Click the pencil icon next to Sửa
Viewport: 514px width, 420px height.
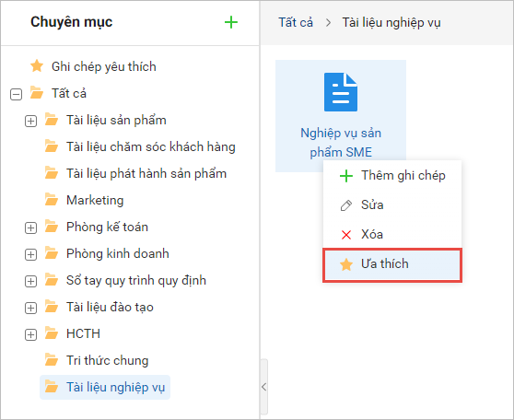click(x=346, y=205)
